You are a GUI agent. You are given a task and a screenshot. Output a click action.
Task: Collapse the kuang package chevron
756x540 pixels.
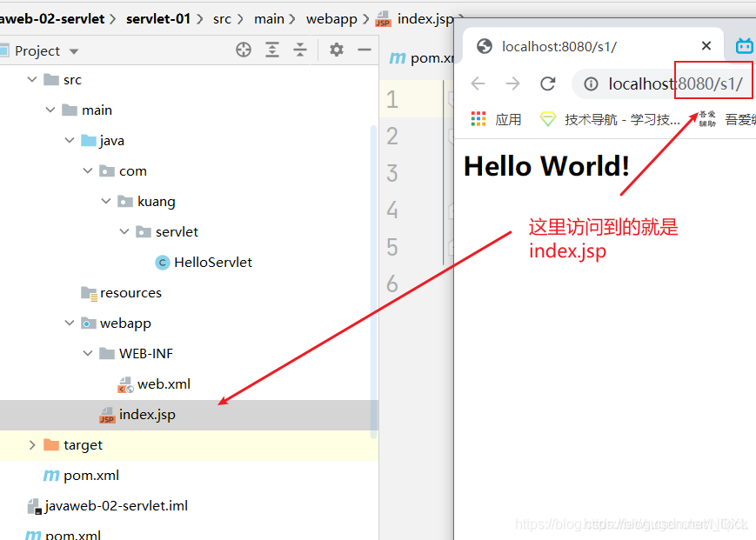106,201
